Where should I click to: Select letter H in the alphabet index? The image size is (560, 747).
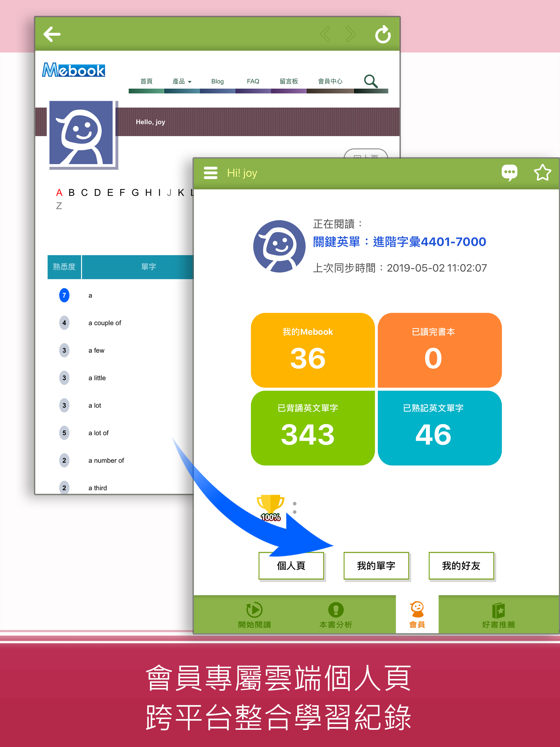pyautogui.click(x=148, y=193)
